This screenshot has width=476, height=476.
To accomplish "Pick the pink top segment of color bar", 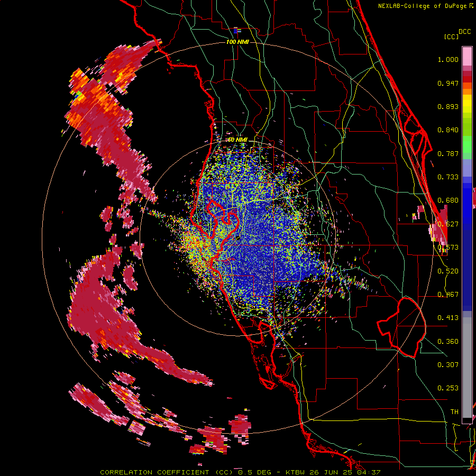I will pos(467,57).
